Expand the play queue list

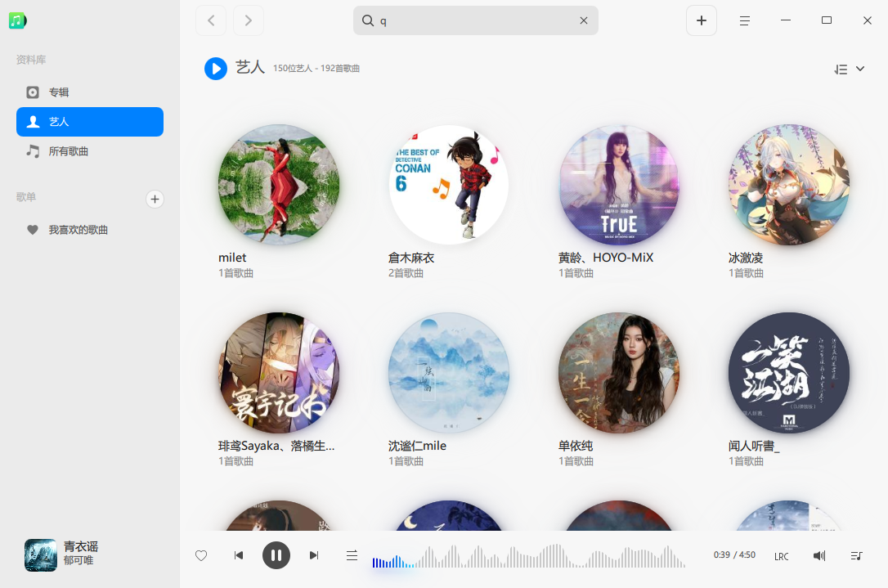856,556
